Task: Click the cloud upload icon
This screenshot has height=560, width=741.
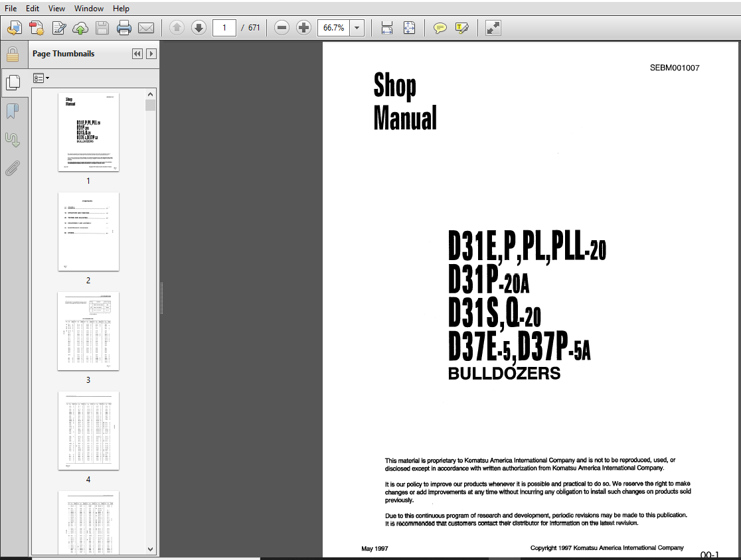Action: tap(80, 28)
